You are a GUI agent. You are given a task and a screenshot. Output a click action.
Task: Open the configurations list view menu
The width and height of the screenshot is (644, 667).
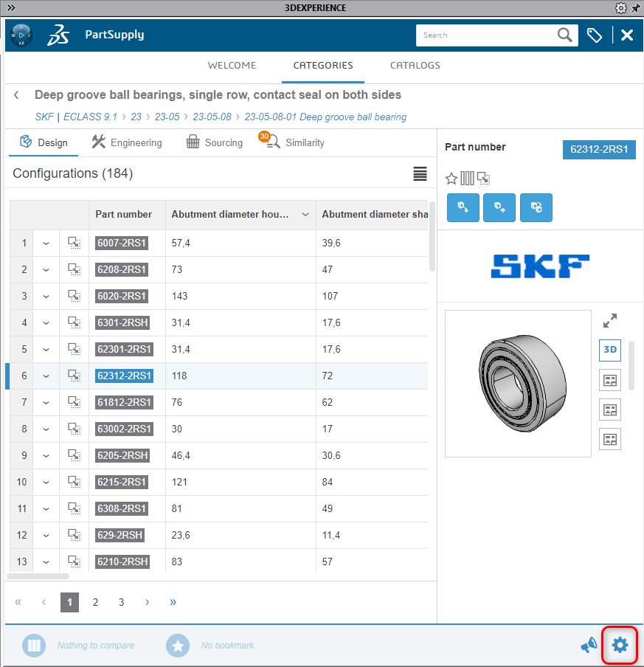click(x=420, y=173)
